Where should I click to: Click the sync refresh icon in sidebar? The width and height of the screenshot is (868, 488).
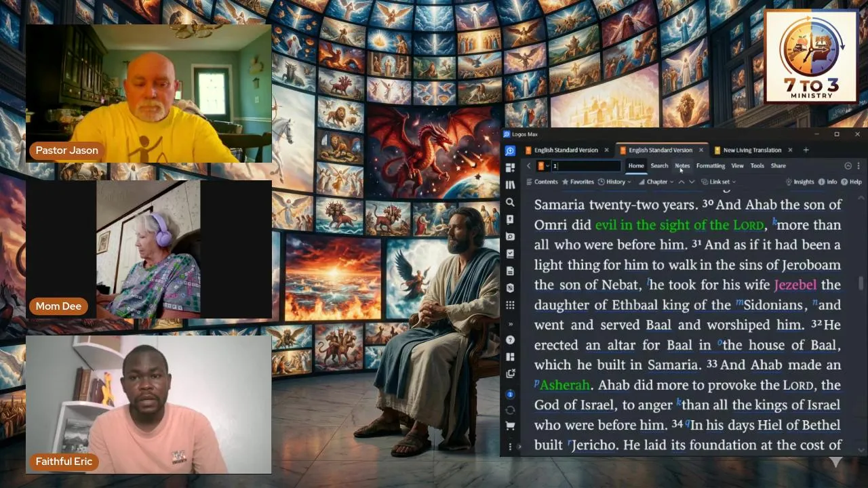pos(510,410)
